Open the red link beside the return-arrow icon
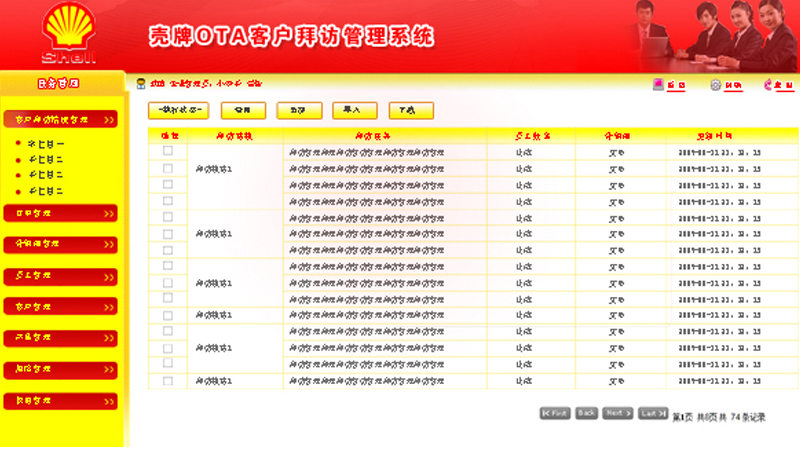The image size is (800, 450). tap(784, 85)
